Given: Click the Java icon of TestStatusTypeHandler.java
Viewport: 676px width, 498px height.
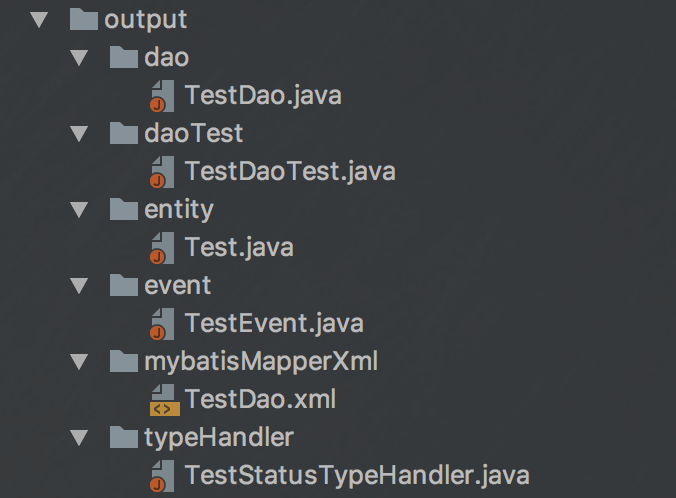Looking at the screenshot, I should tap(163, 476).
